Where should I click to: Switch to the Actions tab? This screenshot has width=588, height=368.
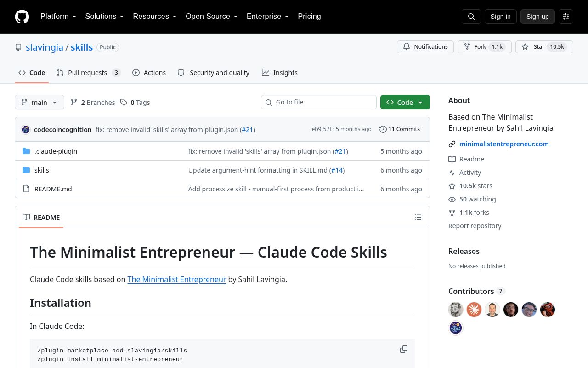tap(149, 73)
